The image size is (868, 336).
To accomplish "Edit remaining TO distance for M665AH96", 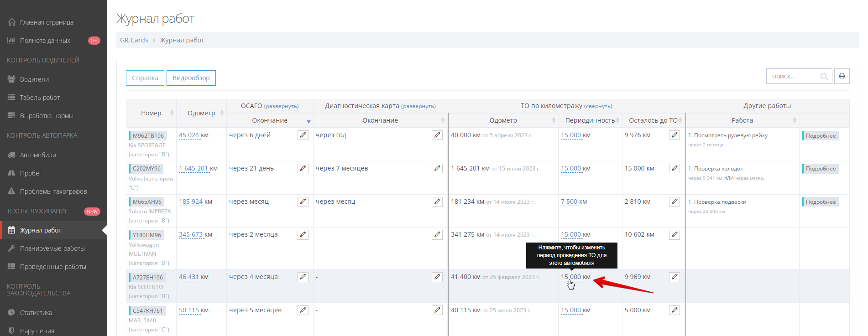I will 675,202.
